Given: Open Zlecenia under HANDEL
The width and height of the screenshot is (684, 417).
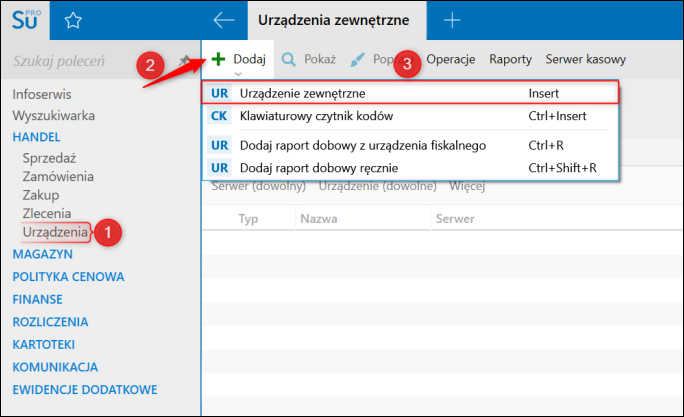Looking at the screenshot, I should (x=47, y=213).
